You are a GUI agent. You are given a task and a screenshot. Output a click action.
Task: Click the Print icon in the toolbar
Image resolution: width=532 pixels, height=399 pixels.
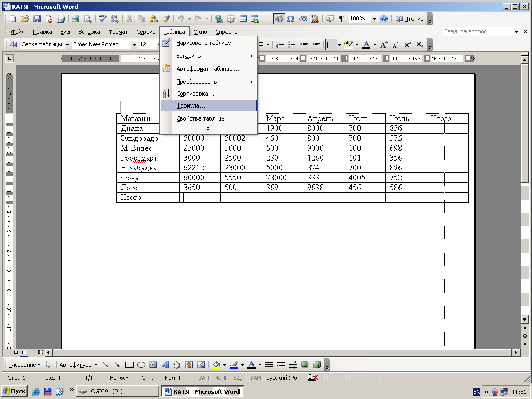75,19
